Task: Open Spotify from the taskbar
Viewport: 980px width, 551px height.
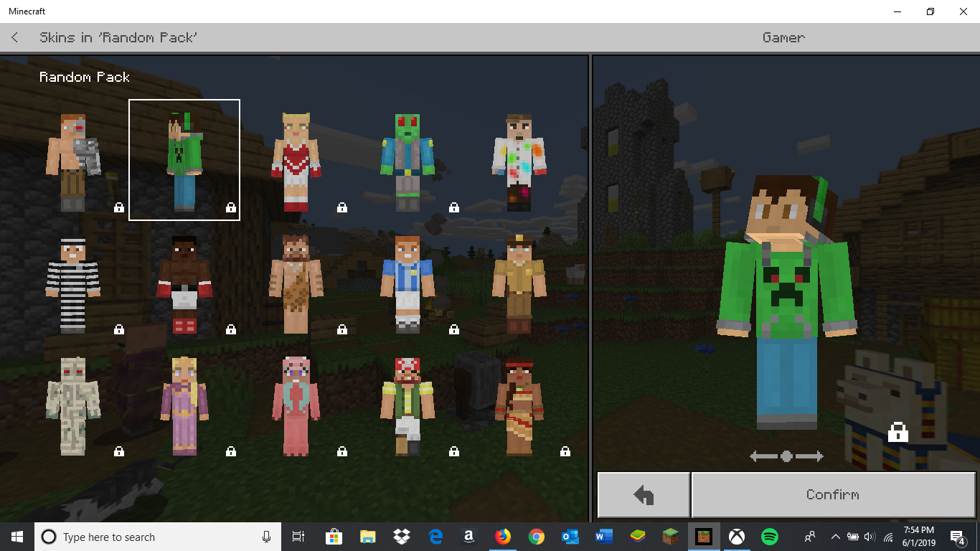Action: point(770,537)
